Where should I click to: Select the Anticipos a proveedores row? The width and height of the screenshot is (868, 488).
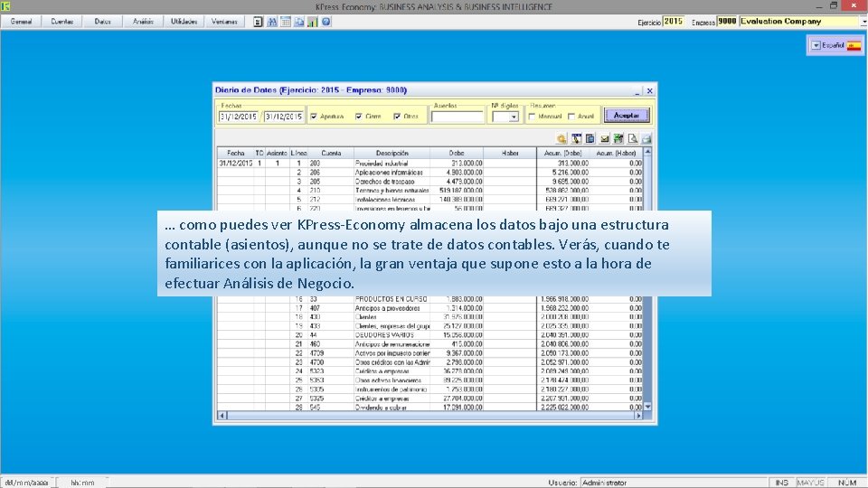click(429, 308)
